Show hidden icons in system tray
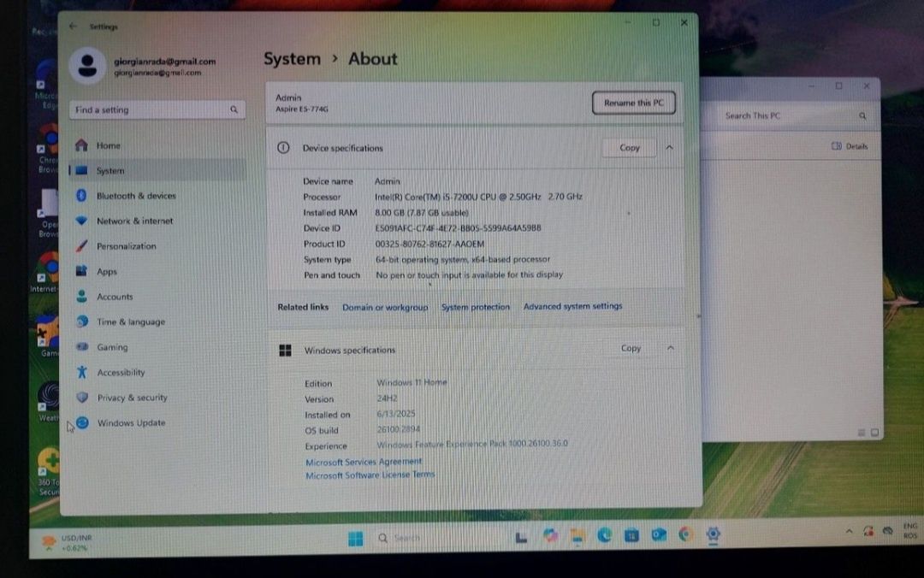924x578 pixels. coord(850,531)
